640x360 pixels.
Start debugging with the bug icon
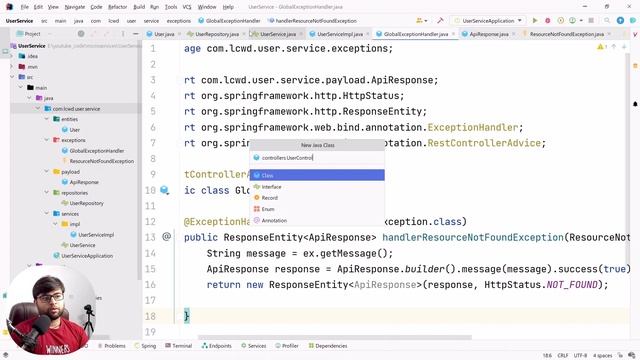tap(547, 20)
